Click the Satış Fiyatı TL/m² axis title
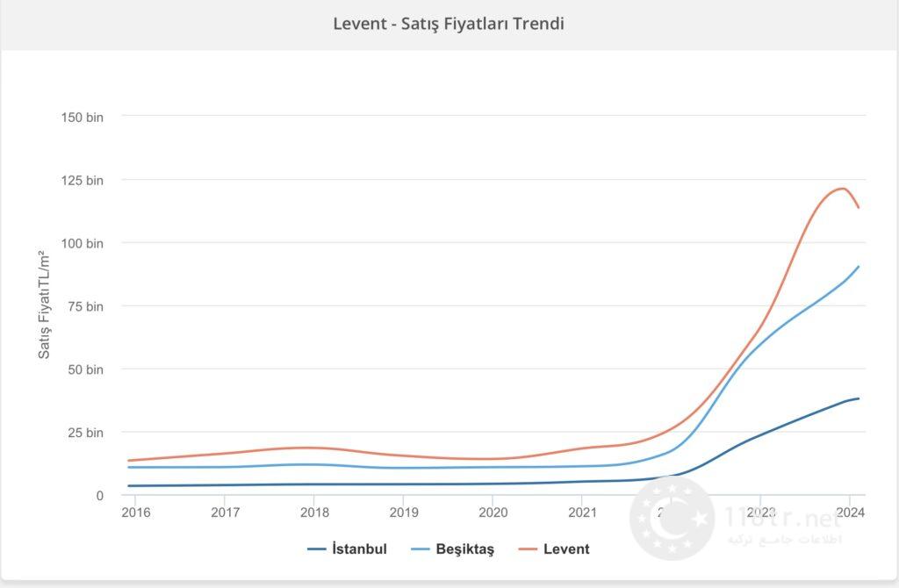 pyautogui.click(x=44, y=305)
